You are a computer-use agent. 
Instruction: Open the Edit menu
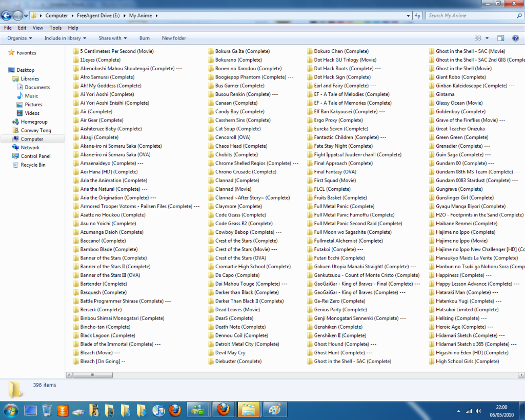pyautogui.click(x=22, y=28)
